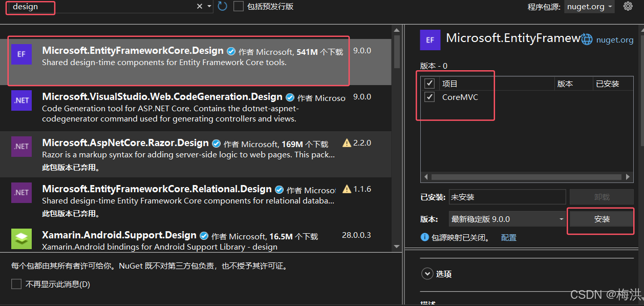Toggle the select-all 项目 checkbox
Screen dimensions: 644x306
[430, 83]
